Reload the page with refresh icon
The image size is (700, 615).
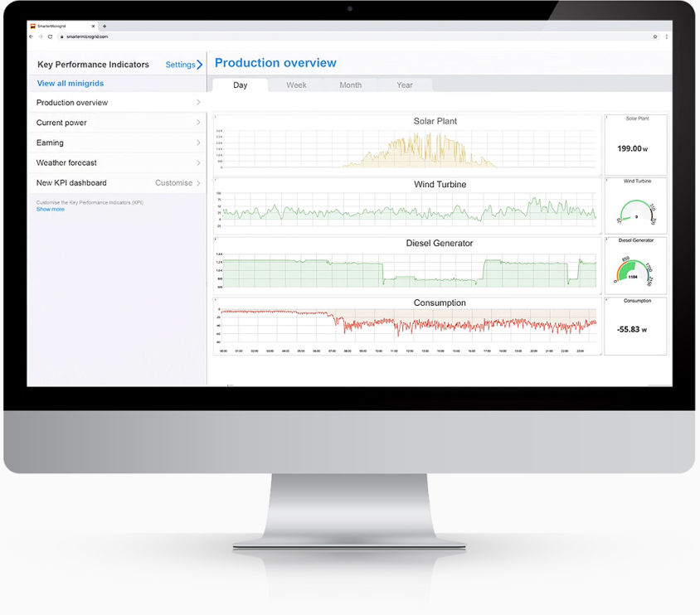pos(50,36)
